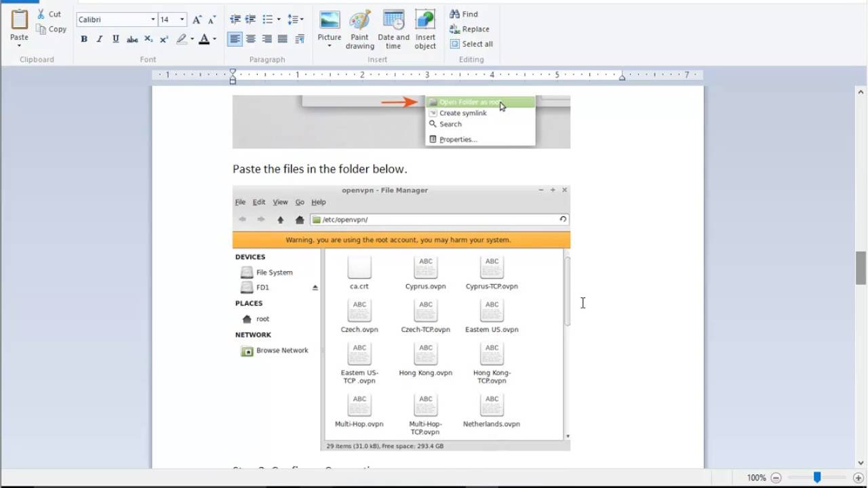This screenshot has width=868, height=488.
Task: Open Find with the binoculars button
Action: click(x=464, y=14)
